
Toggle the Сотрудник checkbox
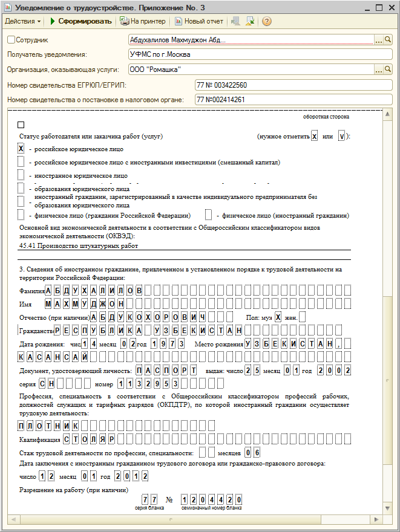(11, 40)
